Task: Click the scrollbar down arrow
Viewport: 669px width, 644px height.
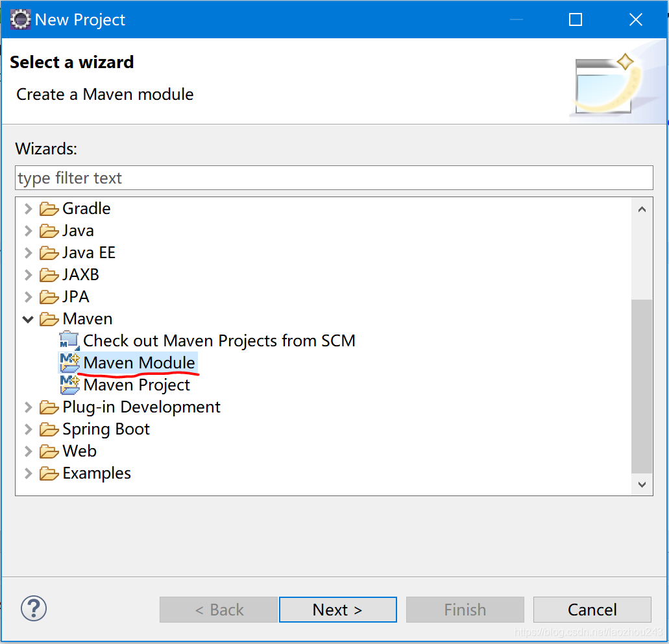Action: coord(642,484)
